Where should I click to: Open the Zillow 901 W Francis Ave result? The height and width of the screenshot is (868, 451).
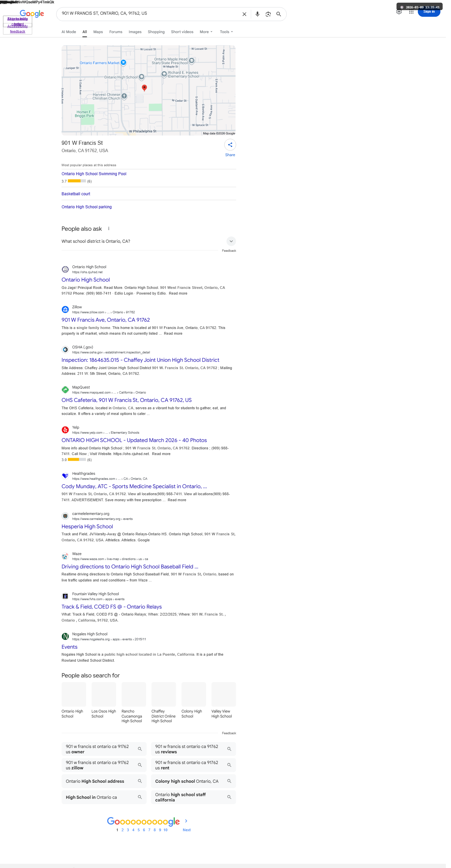107,323
